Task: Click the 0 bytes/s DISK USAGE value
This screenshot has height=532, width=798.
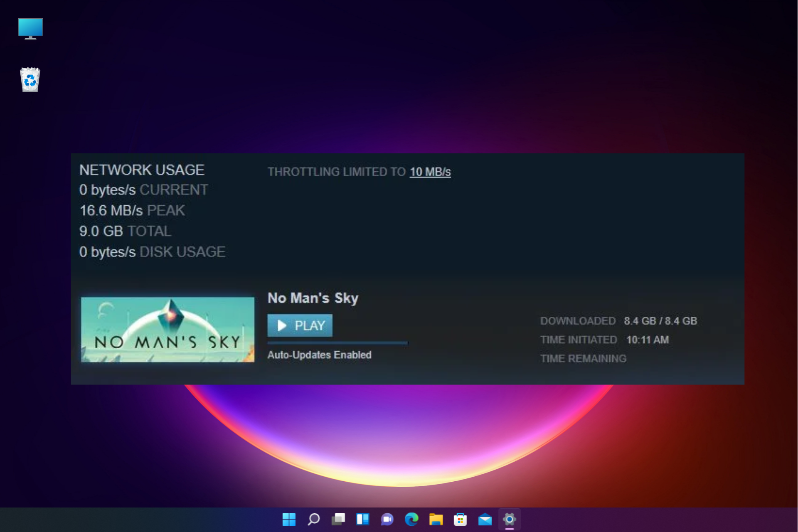Action: [107, 252]
